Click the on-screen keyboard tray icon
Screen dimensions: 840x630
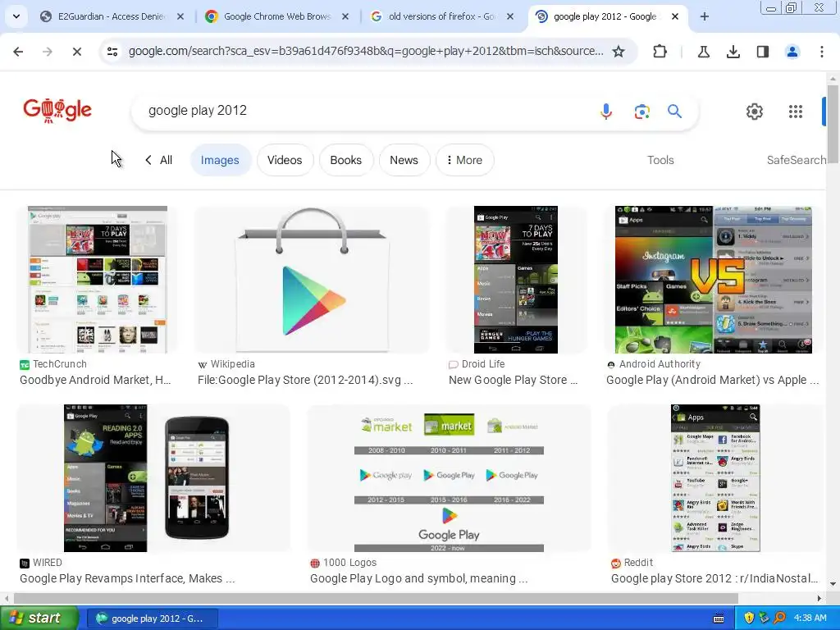click(719, 619)
